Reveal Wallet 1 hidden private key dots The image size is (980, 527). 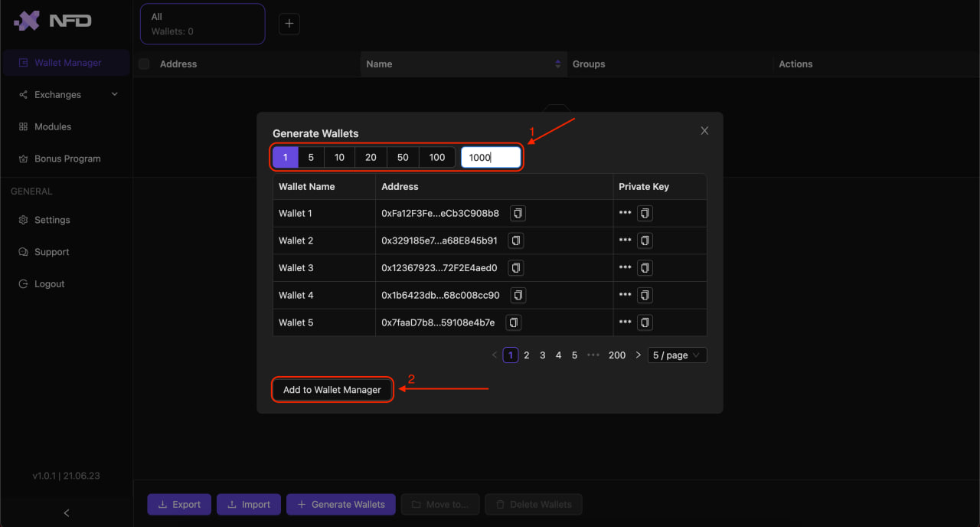(625, 213)
